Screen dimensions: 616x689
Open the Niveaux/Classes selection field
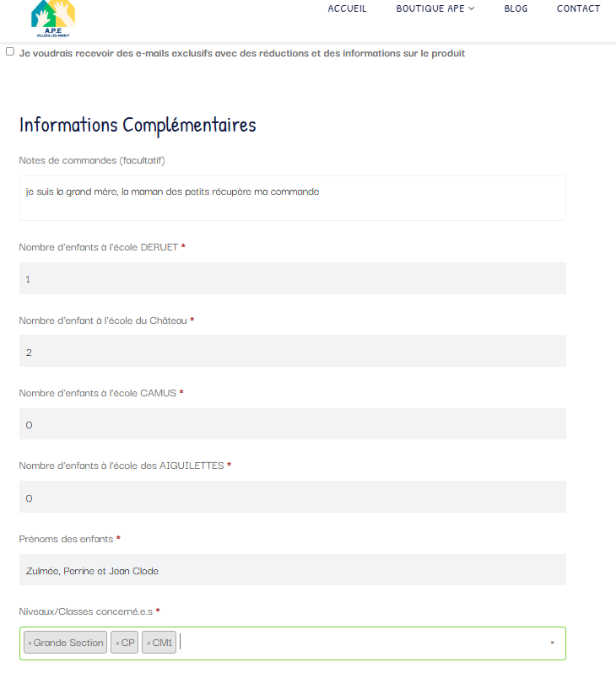click(363, 643)
